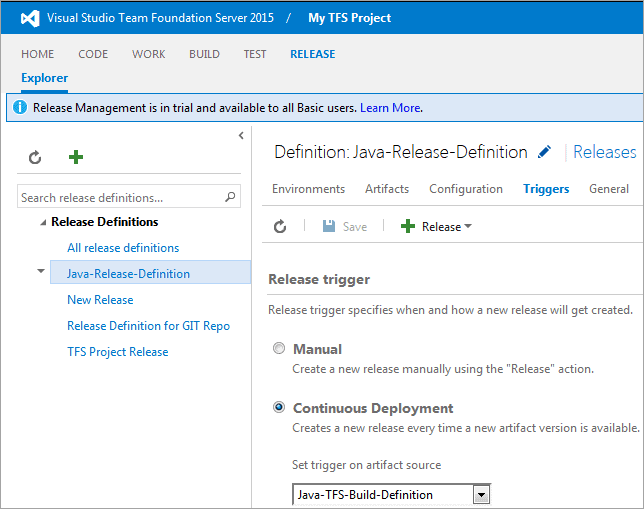Expand the Java-Release-Definition item arrow
The width and height of the screenshot is (644, 509).
41,271
